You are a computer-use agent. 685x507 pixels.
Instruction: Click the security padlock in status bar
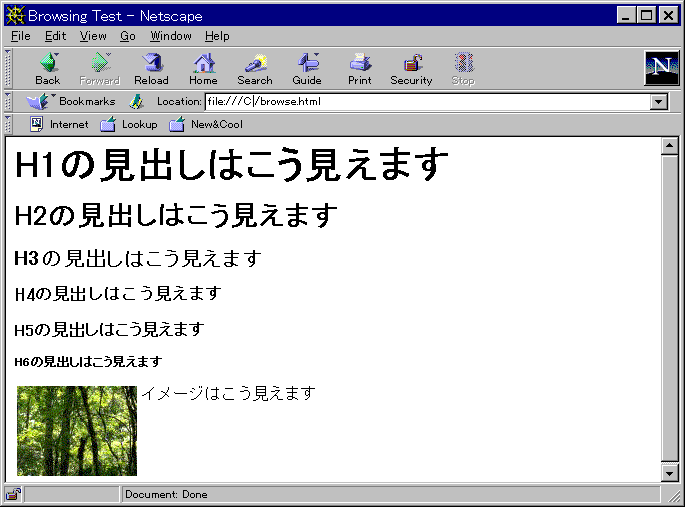13,494
